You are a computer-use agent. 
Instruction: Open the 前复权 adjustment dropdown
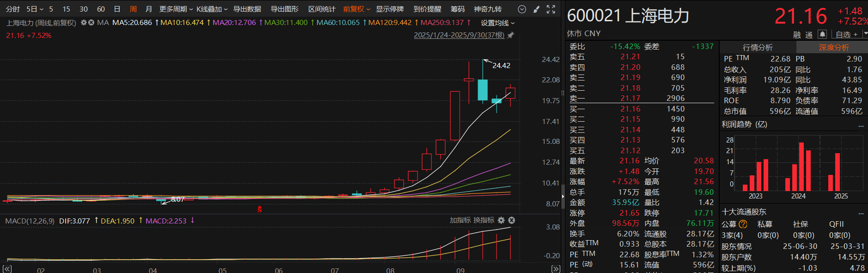357,9
